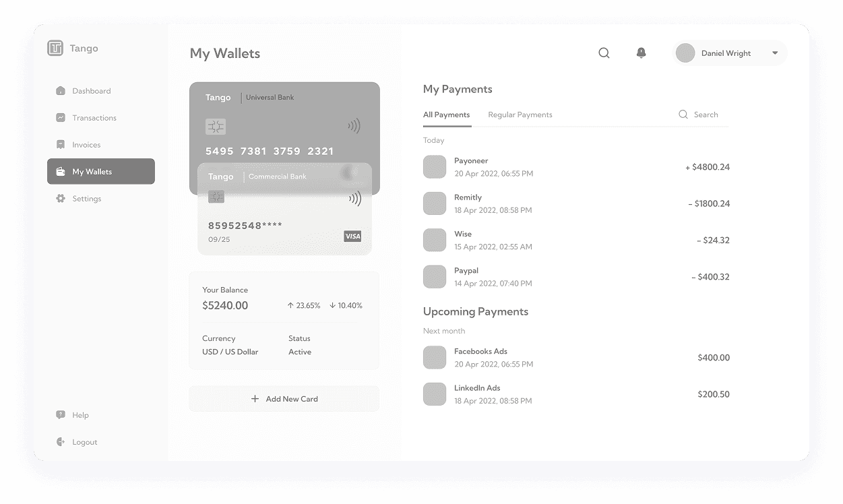Select the Remitly payment checkbox
Image resolution: width=843 pixels, height=504 pixels.
tap(435, 203)
